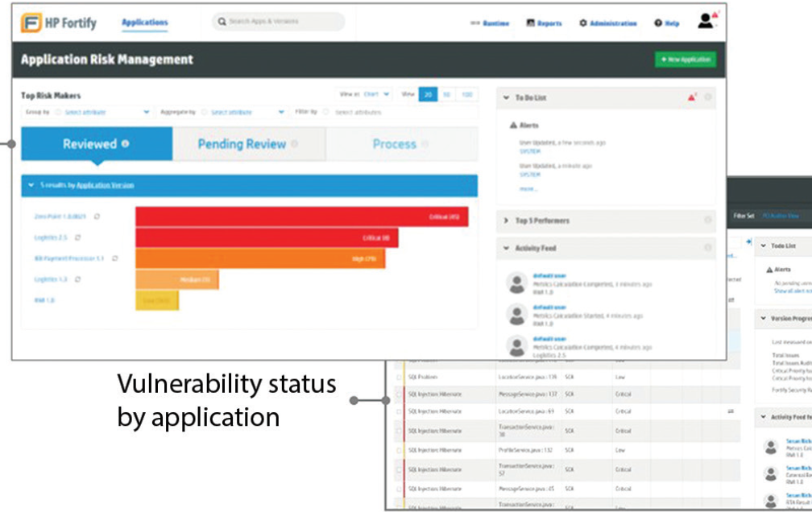812x512 pixels.
Task: Collapse the Version Progress panel in back window
Action: click(764, 318)
